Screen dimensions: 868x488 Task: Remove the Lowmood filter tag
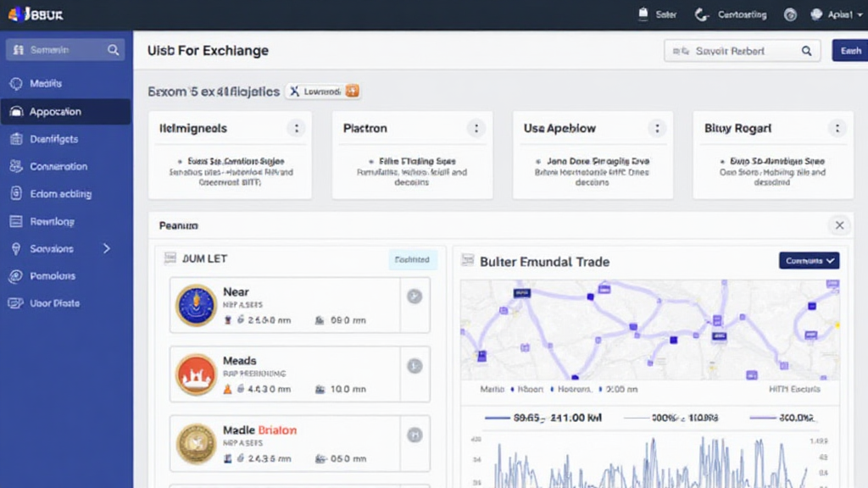coord(294,91)
